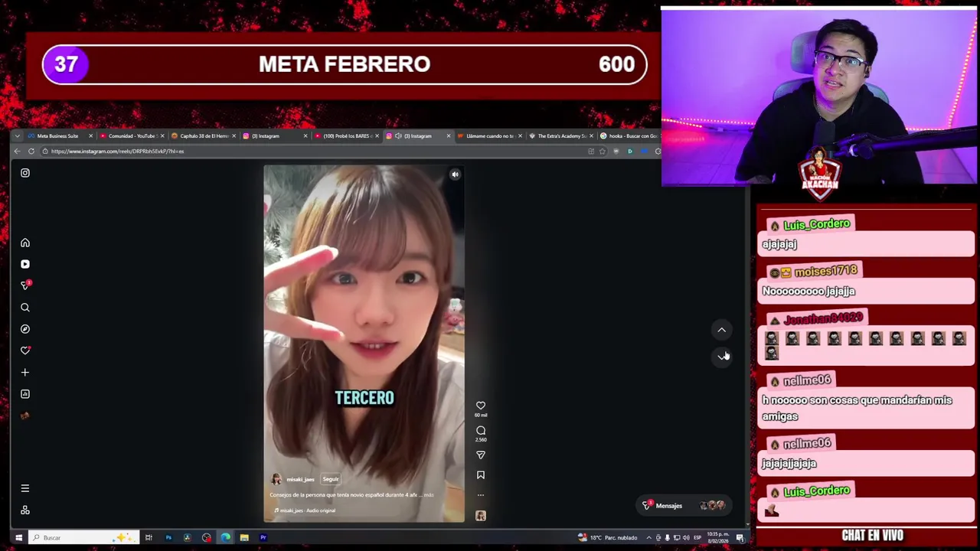Switch to The Extra's Academy tab
The height and width of the screenshot is (551, 980).
click(x=560, y=136)
